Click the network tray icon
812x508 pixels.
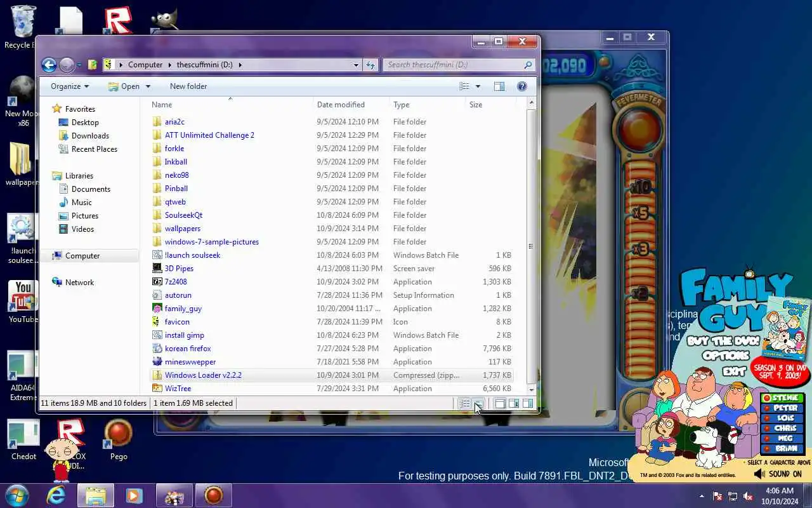coord(733,496)
